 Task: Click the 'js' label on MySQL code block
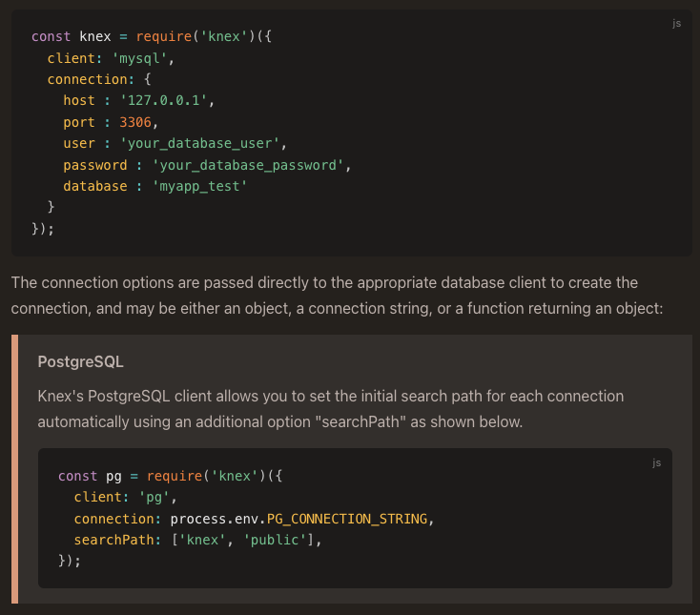tap(676, 23)
